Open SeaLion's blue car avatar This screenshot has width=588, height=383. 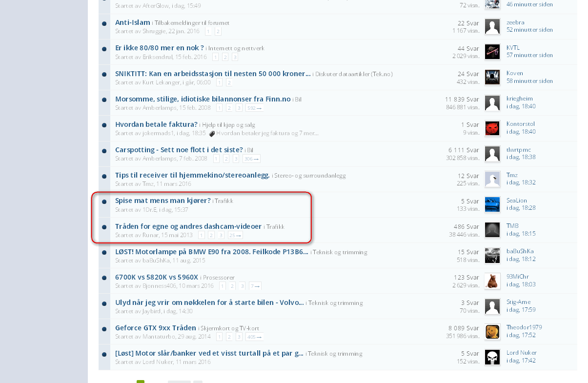tap(492, 204)
